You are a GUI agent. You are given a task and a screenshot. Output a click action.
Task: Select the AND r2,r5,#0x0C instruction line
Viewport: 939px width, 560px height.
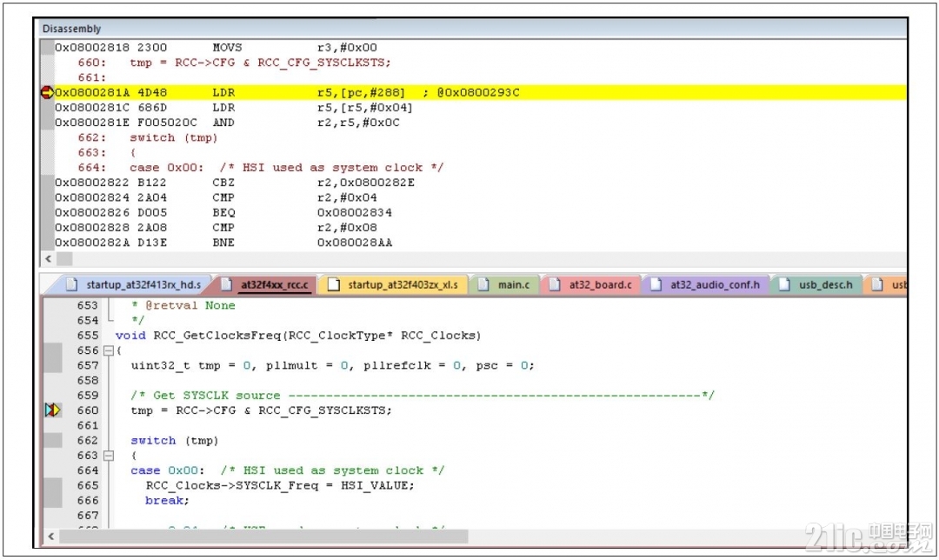[x=227, y=123]
